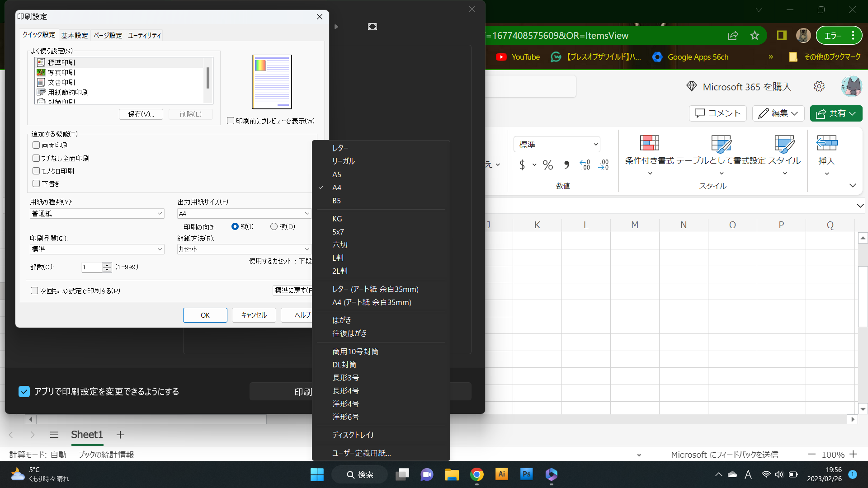Open the Format as Table icon
Screen dimensions: 868x488
[721, 144]
